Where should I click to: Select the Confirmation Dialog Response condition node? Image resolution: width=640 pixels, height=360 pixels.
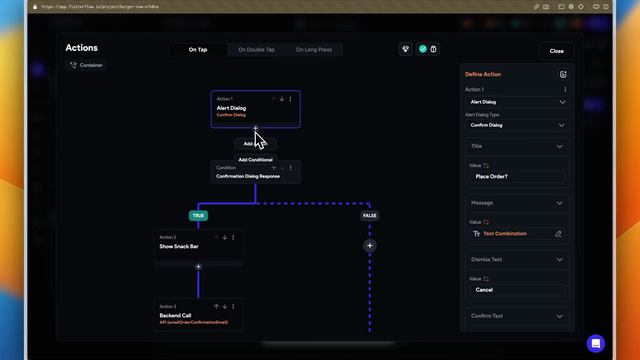(256, 172)
